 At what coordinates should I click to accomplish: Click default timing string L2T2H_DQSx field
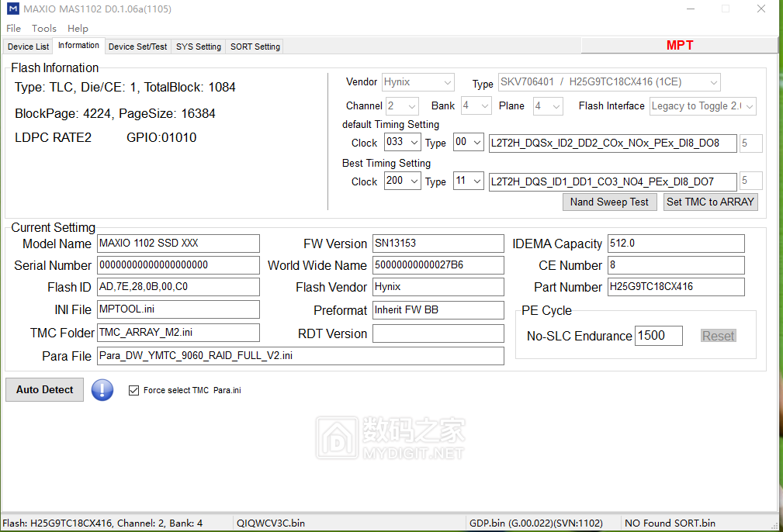[x=613, y=143]
